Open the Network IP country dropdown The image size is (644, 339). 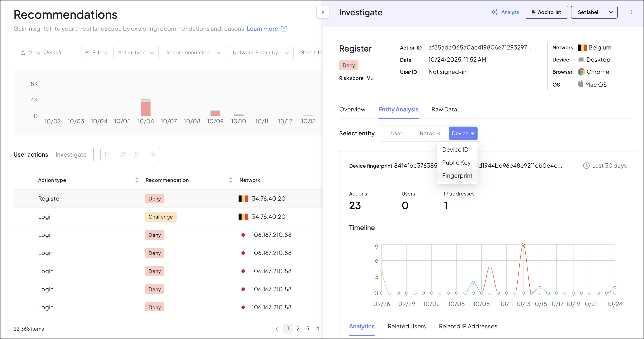260,52
